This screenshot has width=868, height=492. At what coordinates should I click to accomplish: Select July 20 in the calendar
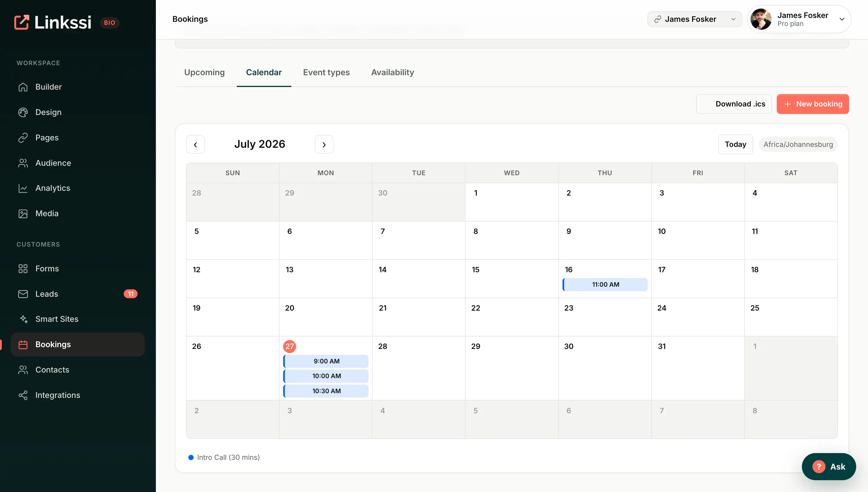pos(326,317)
